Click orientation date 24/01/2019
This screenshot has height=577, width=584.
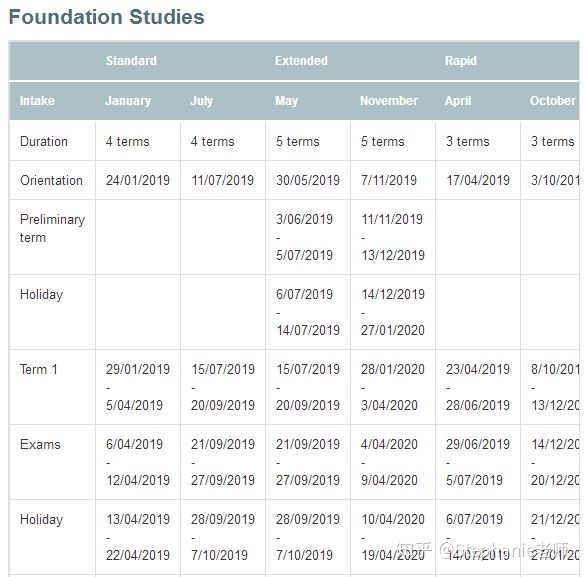coord(138,180)
